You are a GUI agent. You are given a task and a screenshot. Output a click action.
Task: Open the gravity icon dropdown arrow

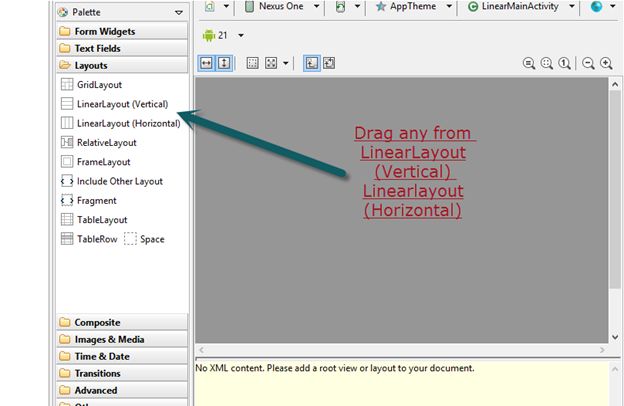(x=285, y=63)
